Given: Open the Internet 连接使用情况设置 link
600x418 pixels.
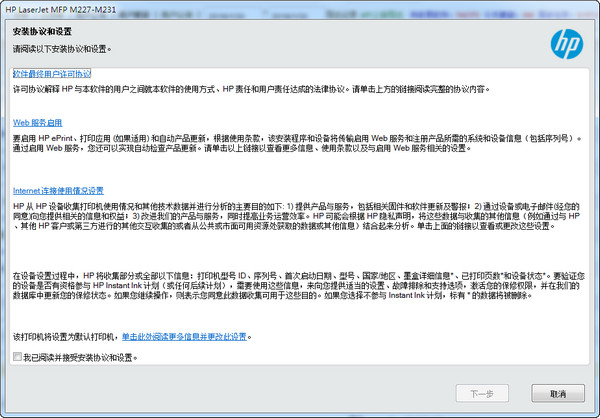Looking at the screenshot, I should coord(57,190).
